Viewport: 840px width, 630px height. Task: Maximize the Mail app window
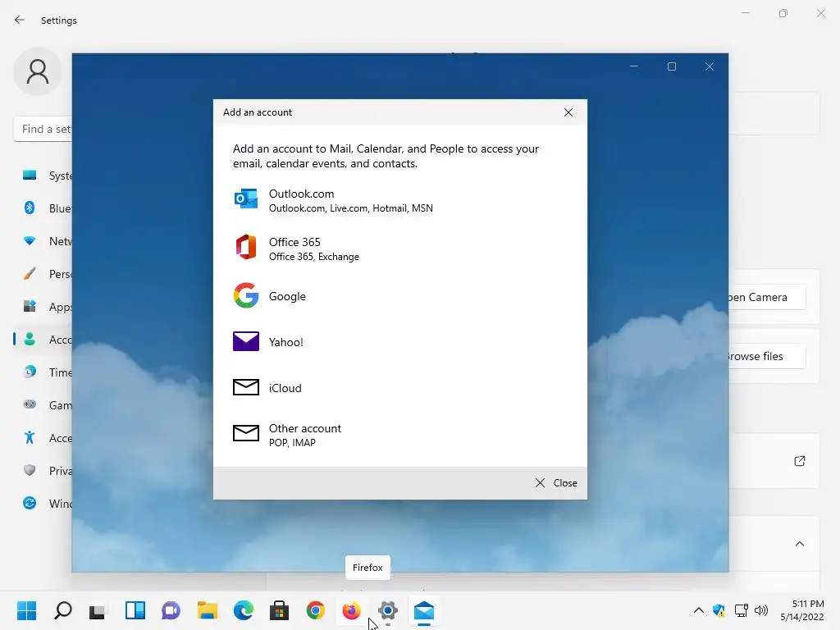click(x=672, y=66)
